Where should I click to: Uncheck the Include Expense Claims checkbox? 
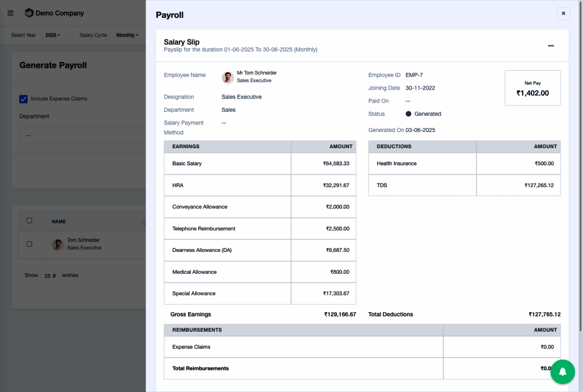(x=24, y=99)
